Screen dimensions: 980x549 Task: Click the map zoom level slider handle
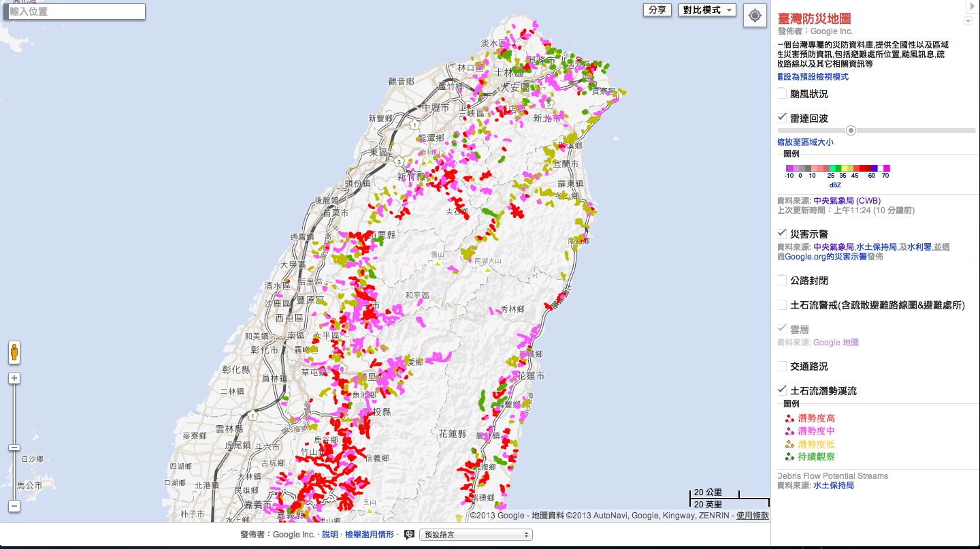click(x=14, y=448)
